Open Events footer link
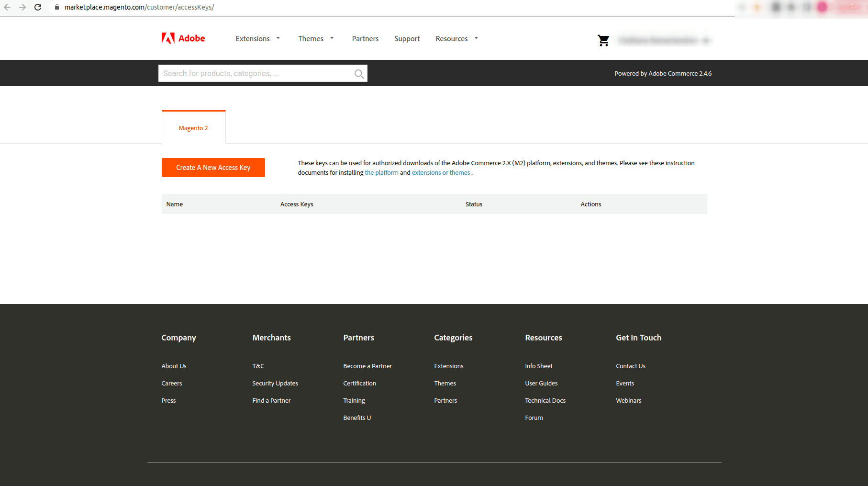Viewport: 868px width, 486px height. coord(625,384)
